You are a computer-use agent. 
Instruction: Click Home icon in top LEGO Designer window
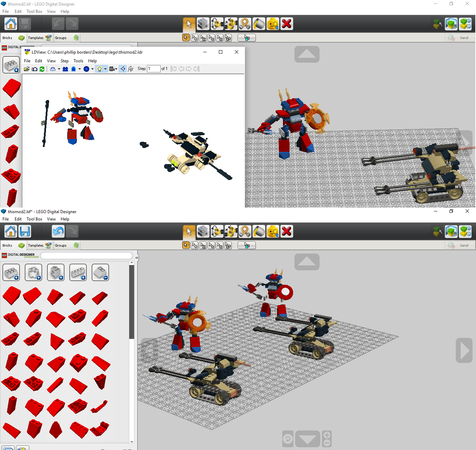[x=11, y=24]
